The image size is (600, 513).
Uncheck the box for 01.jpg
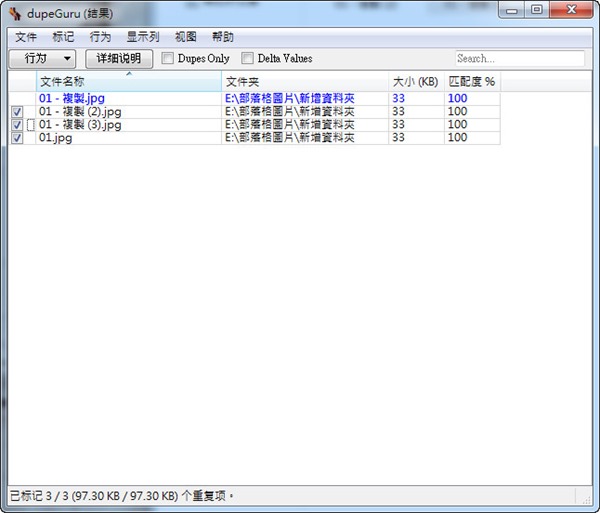coord(17,138)
